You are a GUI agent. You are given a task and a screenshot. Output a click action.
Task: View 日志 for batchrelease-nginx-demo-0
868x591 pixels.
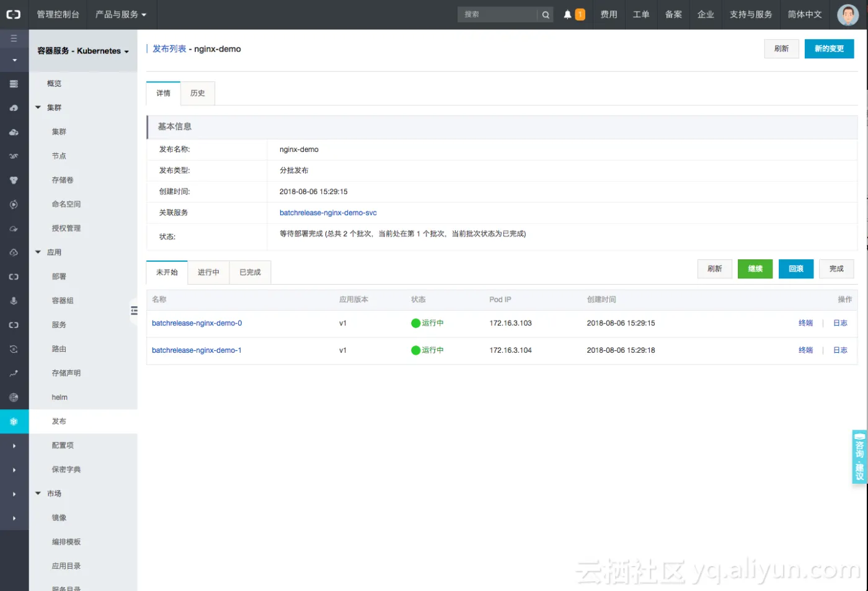pos(840,323)
